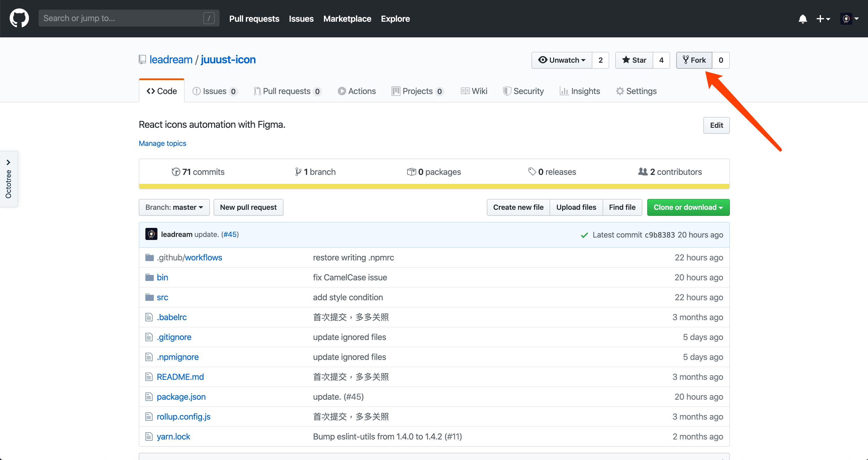Click the New pull request button
Screen dimensions: 868x460
pos(248,207)
